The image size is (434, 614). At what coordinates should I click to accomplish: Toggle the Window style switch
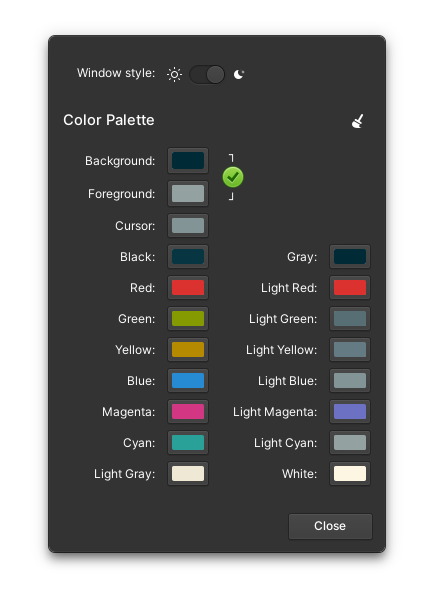(207, 74)
